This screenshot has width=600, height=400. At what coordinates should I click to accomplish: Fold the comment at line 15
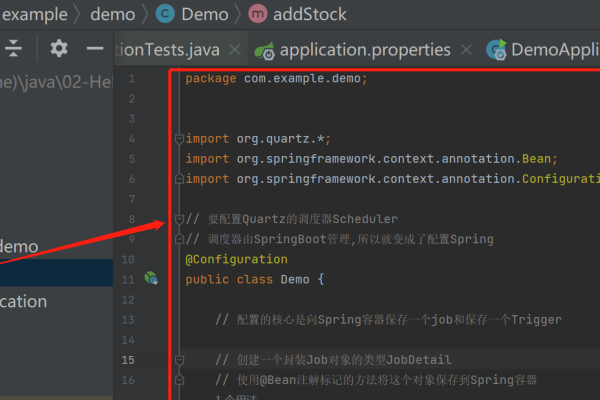178,359
